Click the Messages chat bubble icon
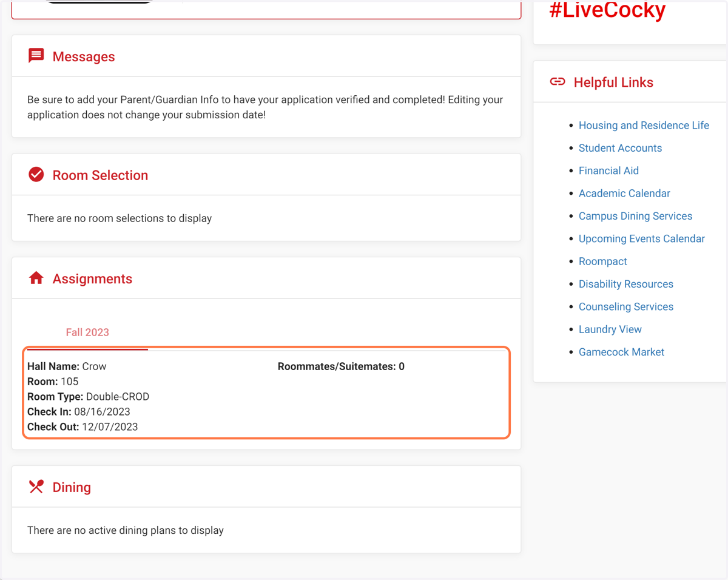This screenshot has height=580, width=728. [x=36, y=56]
